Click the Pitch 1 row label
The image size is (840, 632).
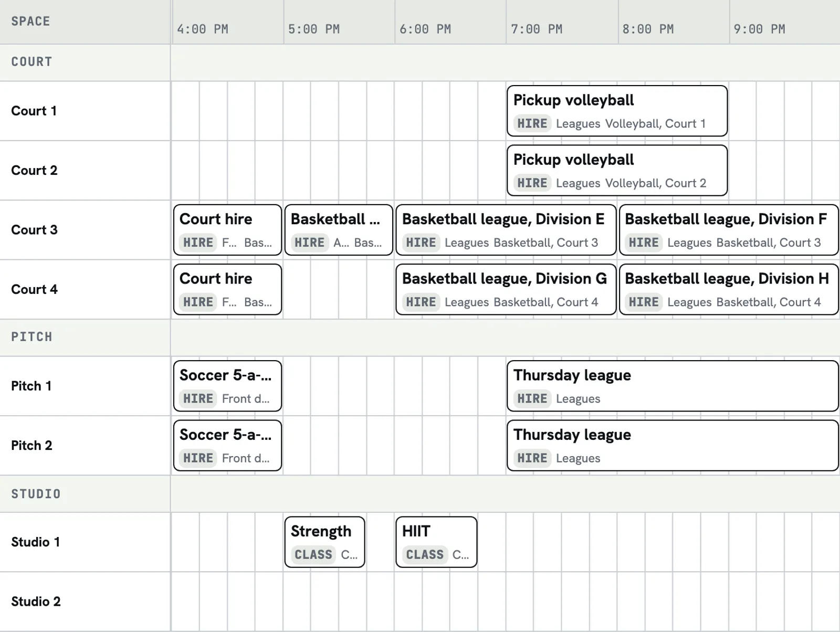(31, 386)
